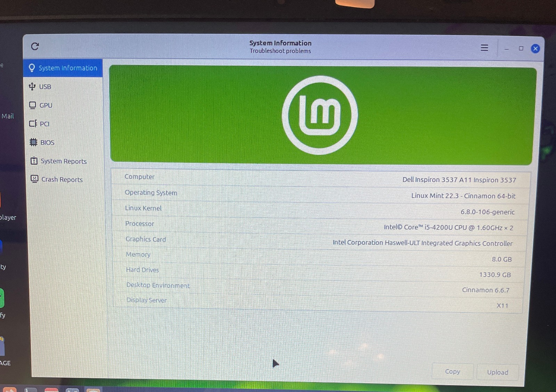Click the Upload button
The width and height of the screenshot is (556, 392).
click(x=497, y=372)
